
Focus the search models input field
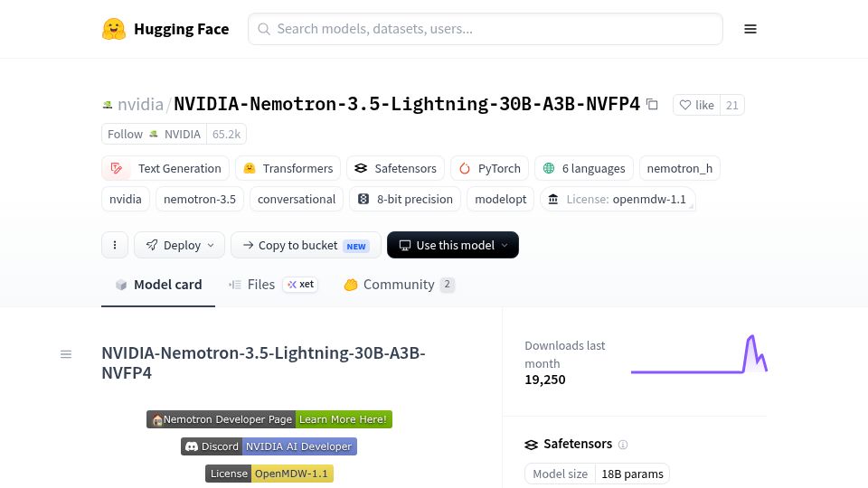486,29
